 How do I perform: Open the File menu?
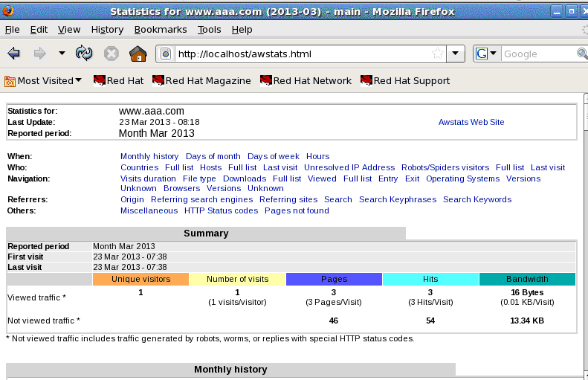coord(13,29)
